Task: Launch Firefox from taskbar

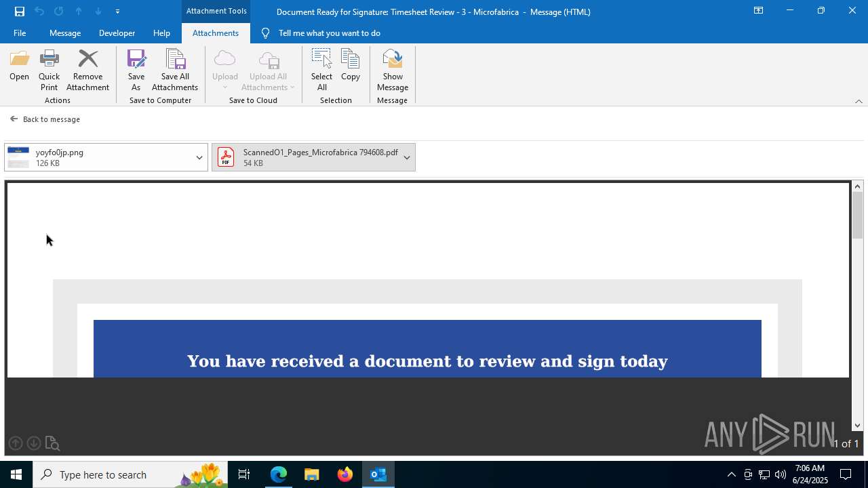Action: coord(345,474)
